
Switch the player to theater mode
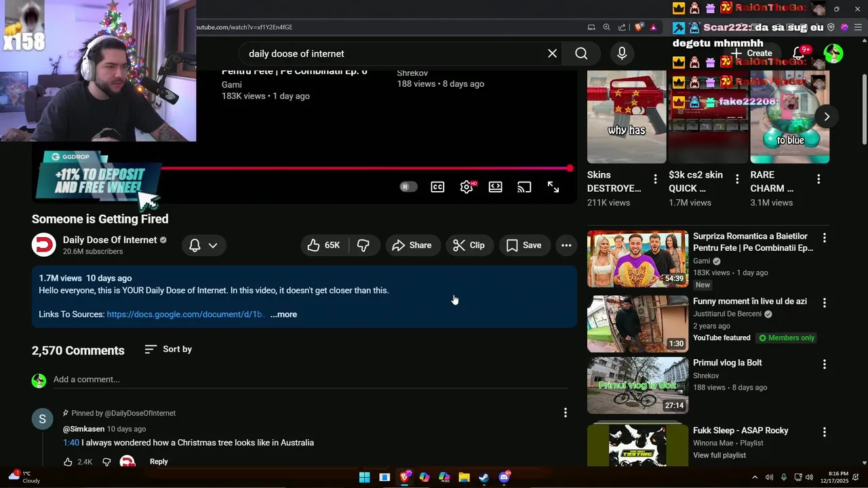(x=496, y=187)
